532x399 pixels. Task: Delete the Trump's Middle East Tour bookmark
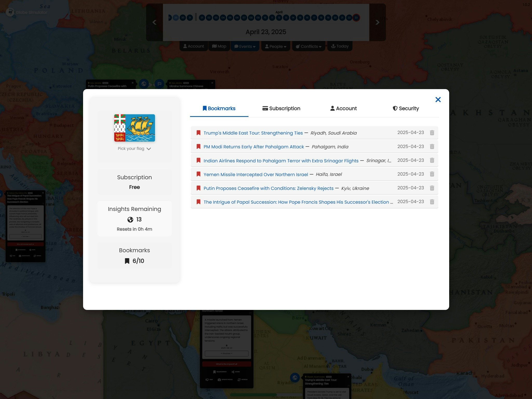click(432, 133)
